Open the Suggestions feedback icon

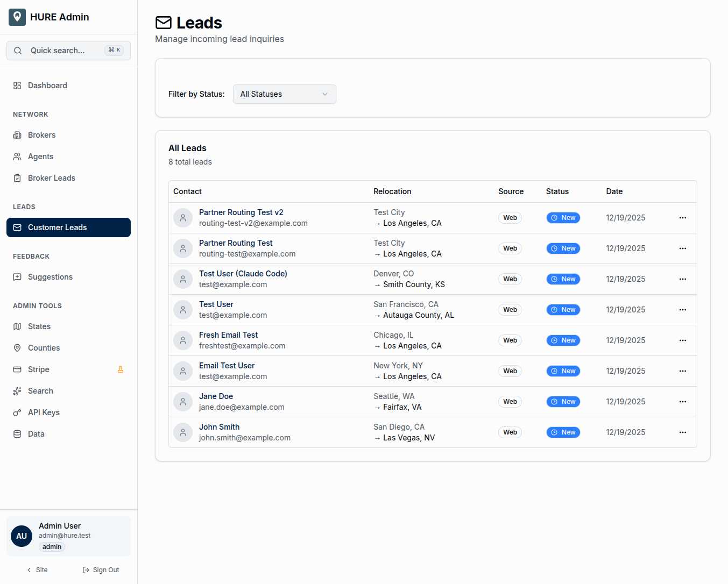coord(17,277)
